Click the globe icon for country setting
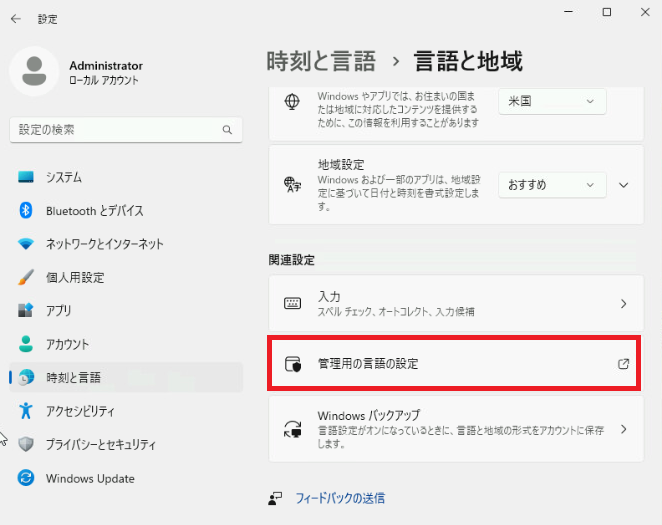The height and width of the screenshot is (525, 662). click(292, 102)
